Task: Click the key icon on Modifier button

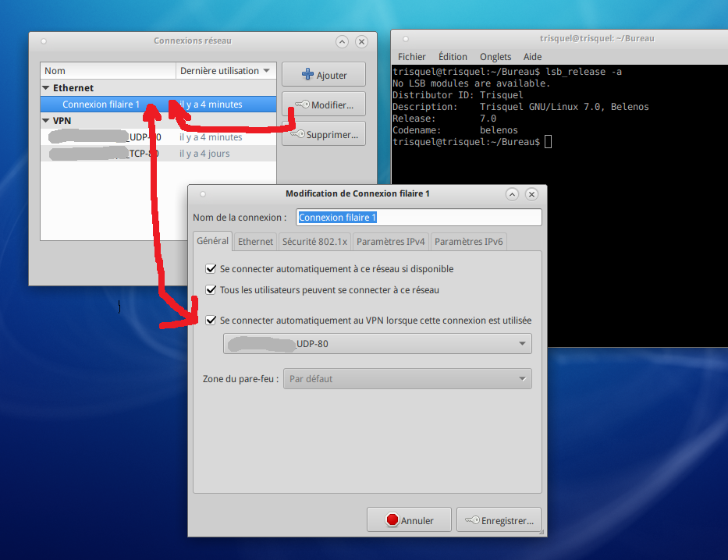Action: tap(302, 105)
